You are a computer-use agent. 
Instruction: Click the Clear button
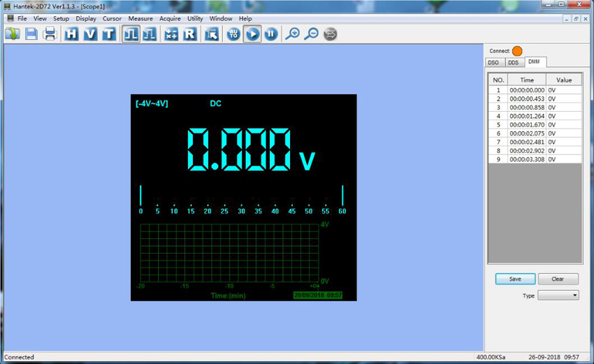point(558,279)
